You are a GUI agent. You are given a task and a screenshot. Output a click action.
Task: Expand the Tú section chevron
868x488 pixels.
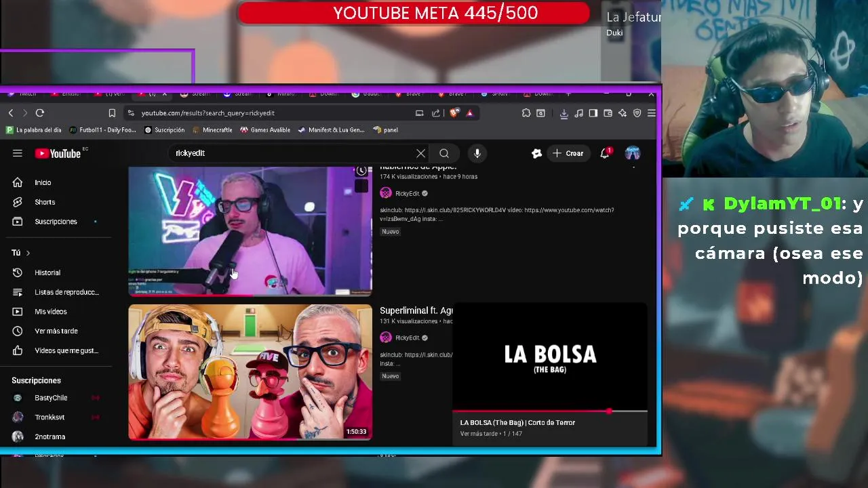tap(28, 253)
